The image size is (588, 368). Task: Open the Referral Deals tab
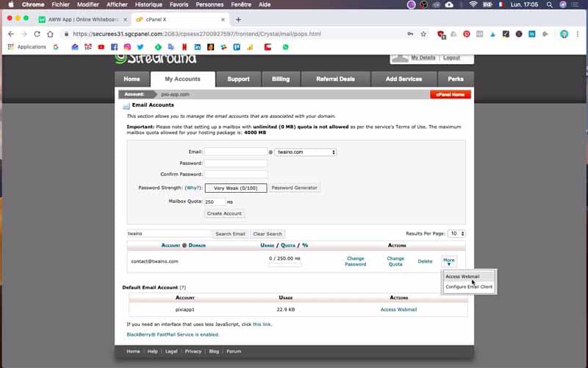pyautogui.click(x=336, y=79)
